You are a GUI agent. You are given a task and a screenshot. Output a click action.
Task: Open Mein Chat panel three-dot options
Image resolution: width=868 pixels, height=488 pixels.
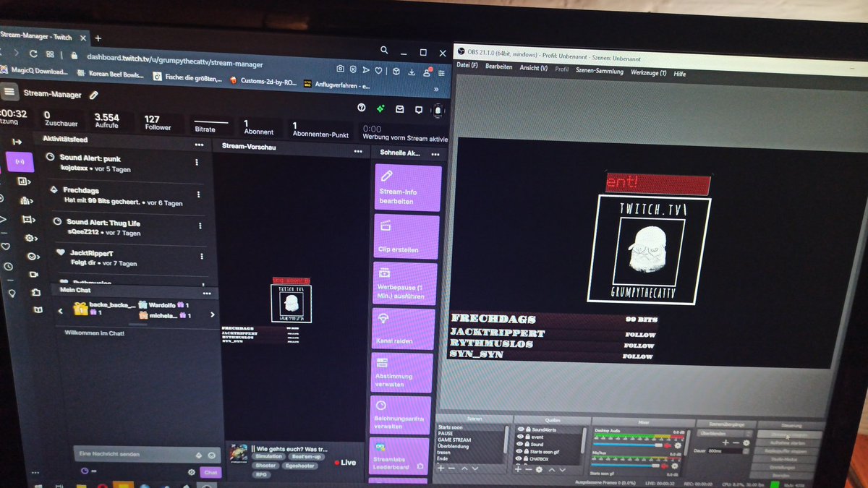[208, 294]
